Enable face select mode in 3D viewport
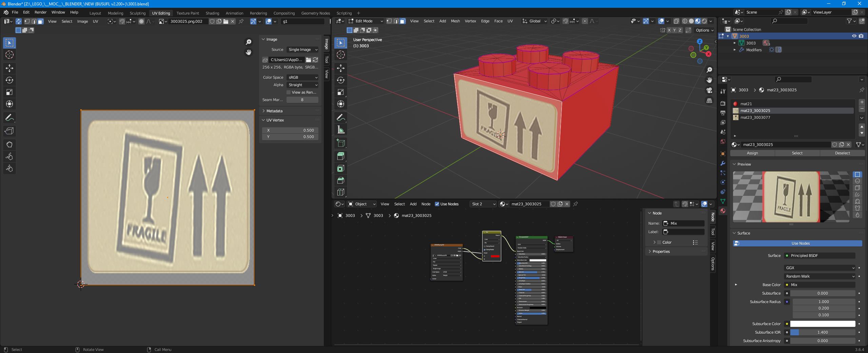 click(402, 21)
